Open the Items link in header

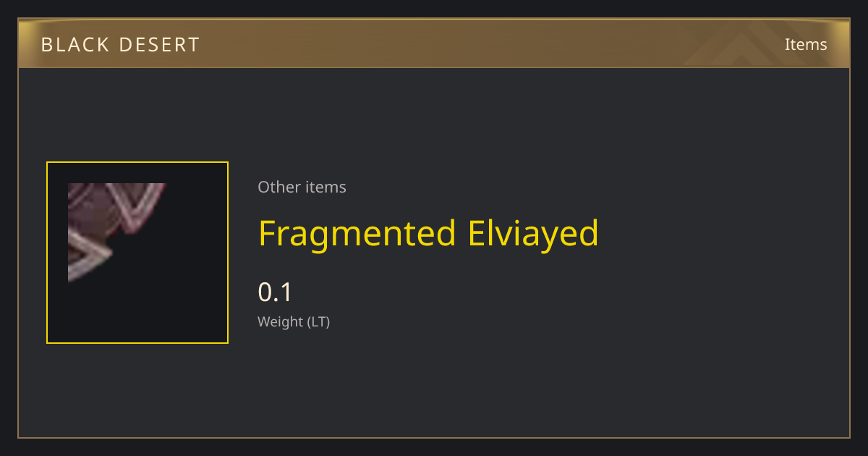(x=806, y=44)
